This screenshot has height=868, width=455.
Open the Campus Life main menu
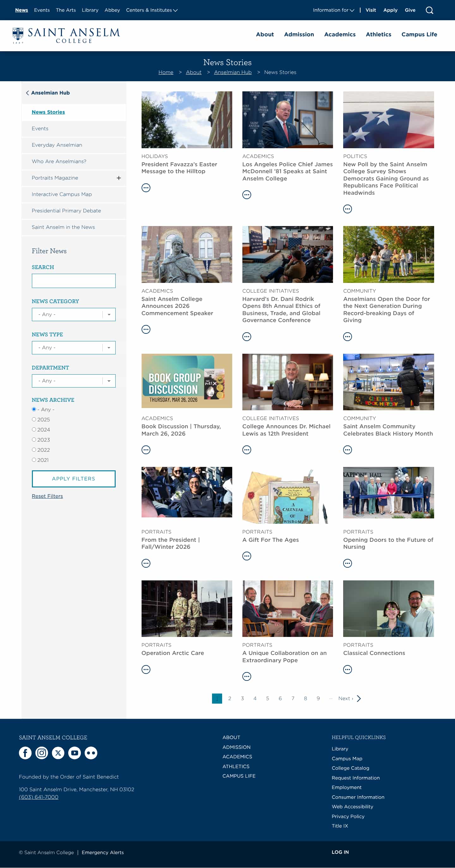point(419,34)
